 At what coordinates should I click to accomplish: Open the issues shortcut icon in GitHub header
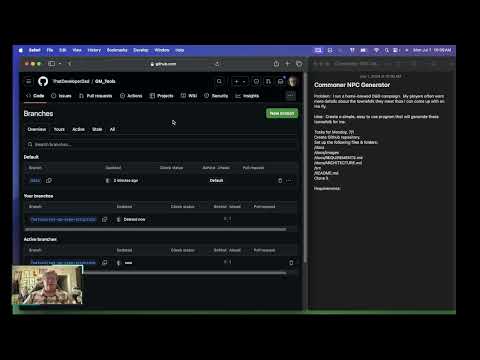256,81
